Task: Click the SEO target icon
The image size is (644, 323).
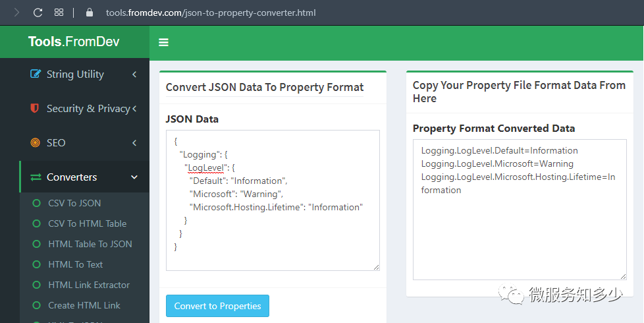Action: pyautogui.click(x=36, y=142)
